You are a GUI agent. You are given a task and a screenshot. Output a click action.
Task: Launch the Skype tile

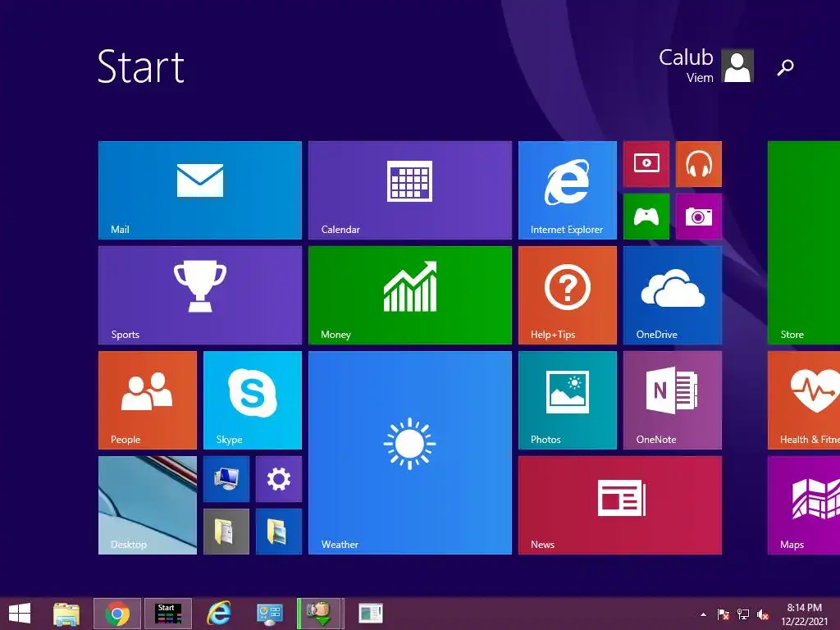[x=253, y=400]
